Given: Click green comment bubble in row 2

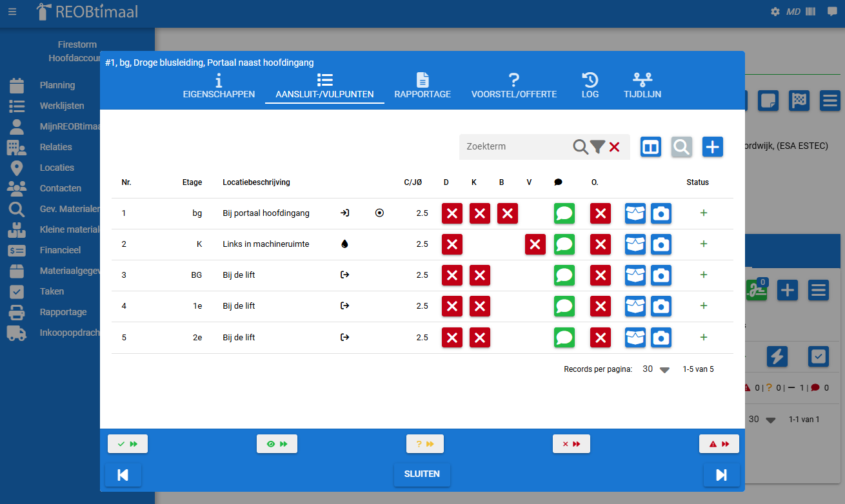Looking at the screenshot, I should tap(564, 244).
